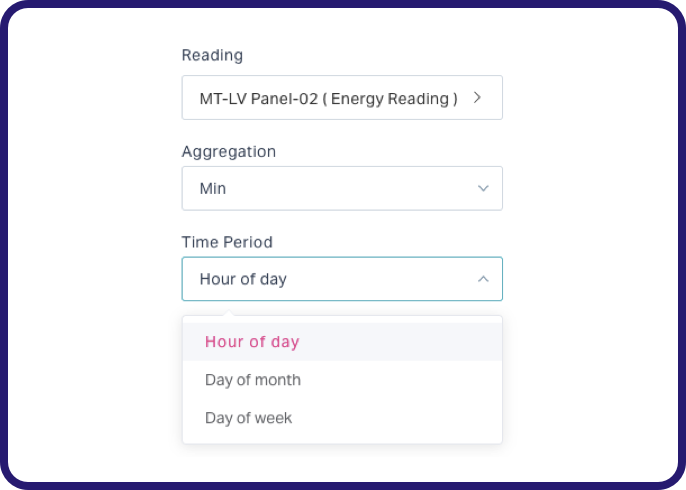Click the Reading field label
This screenshot has width=686, height=490.
(212, 56)
